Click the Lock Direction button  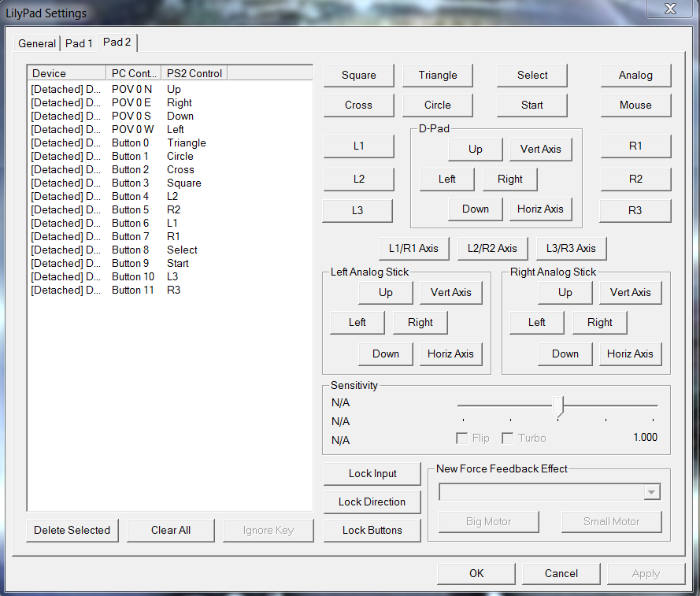372,502
